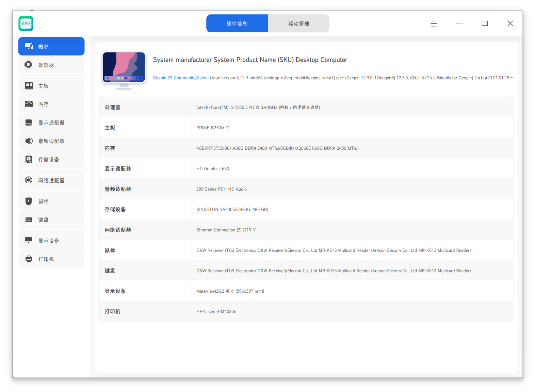Switch to the 驱动管理 tab
535x392 pixels.
point(298,23)
